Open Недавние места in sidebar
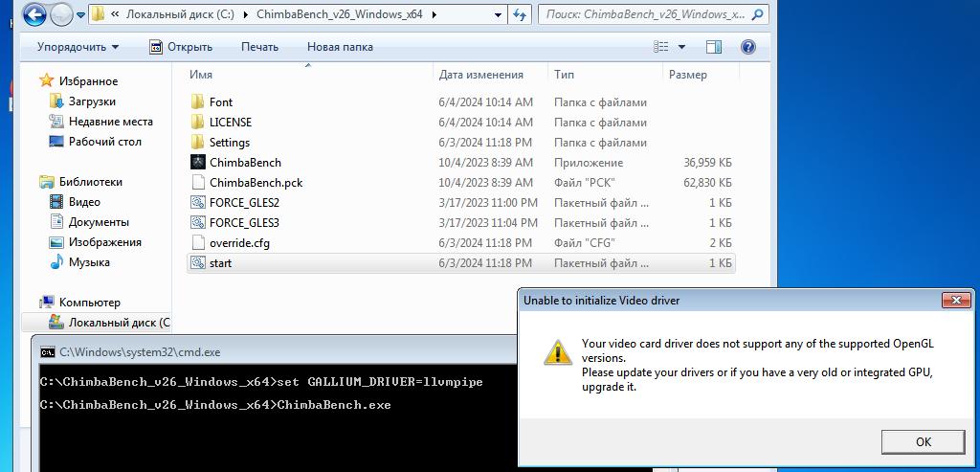This screenshot has height=472, width=980. [x=111, y=122]
